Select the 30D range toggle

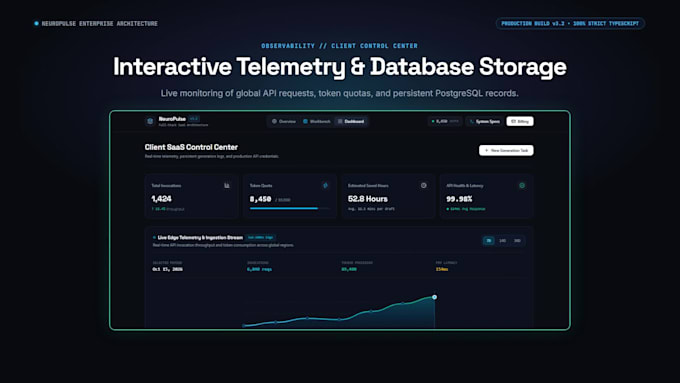517,241
